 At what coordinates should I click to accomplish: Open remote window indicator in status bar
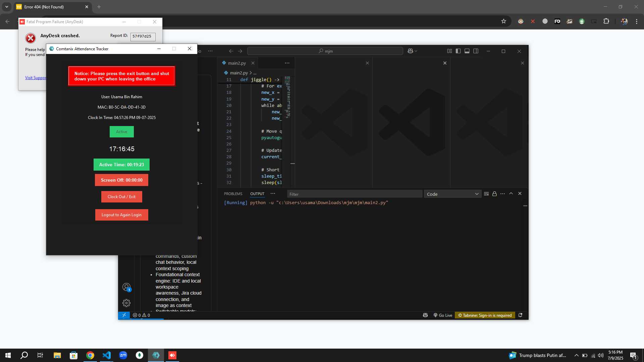tap(124, 315)
